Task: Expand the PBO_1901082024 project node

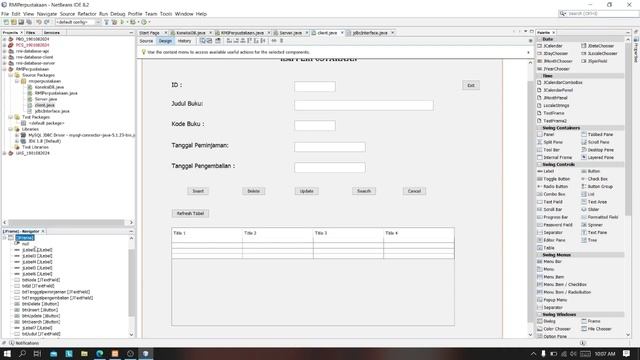Action: click(x=4, y=39)
